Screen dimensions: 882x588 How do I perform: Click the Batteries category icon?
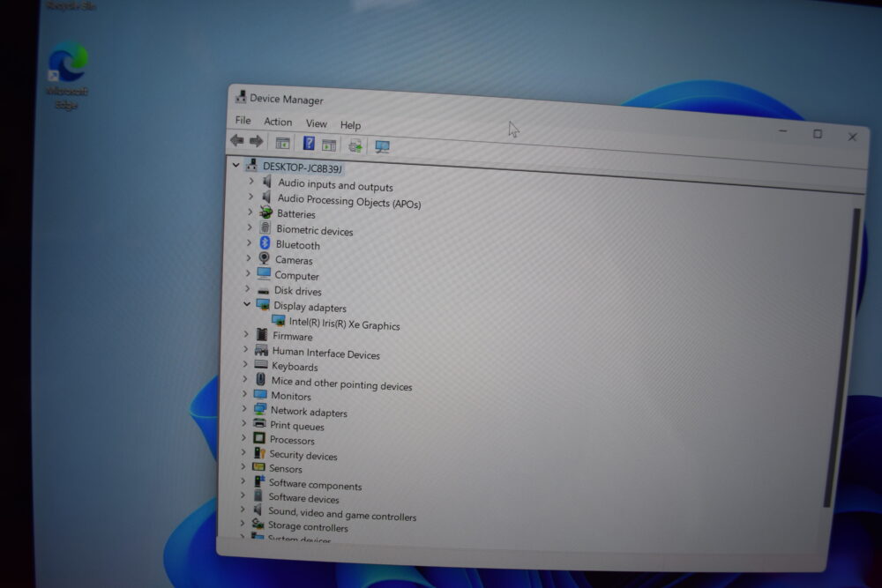266,212
